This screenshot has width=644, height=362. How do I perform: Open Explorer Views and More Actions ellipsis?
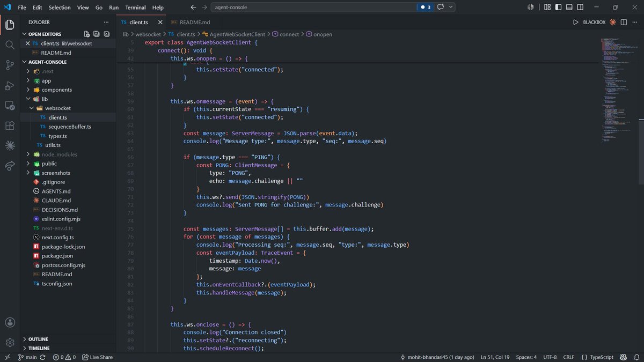coord(106,22)
